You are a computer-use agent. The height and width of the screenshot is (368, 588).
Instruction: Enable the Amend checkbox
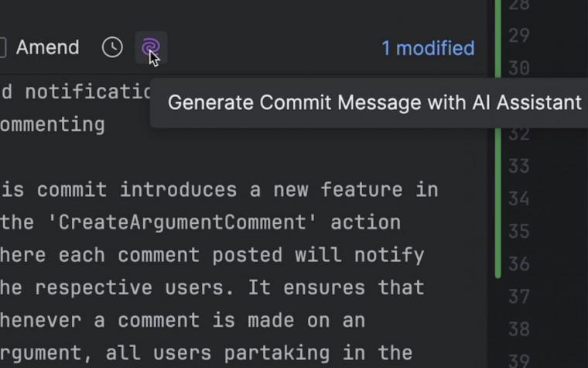pos(2,48)
